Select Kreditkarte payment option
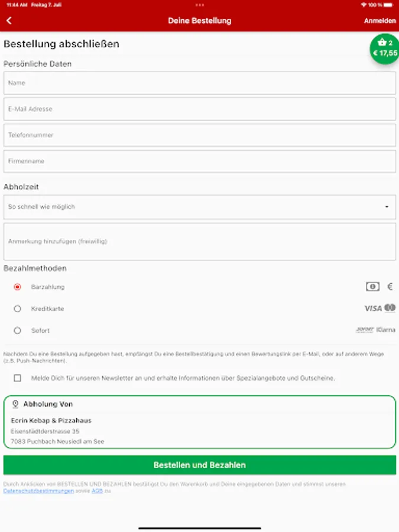This screenshot has width=399, height=532. [17, 309]
